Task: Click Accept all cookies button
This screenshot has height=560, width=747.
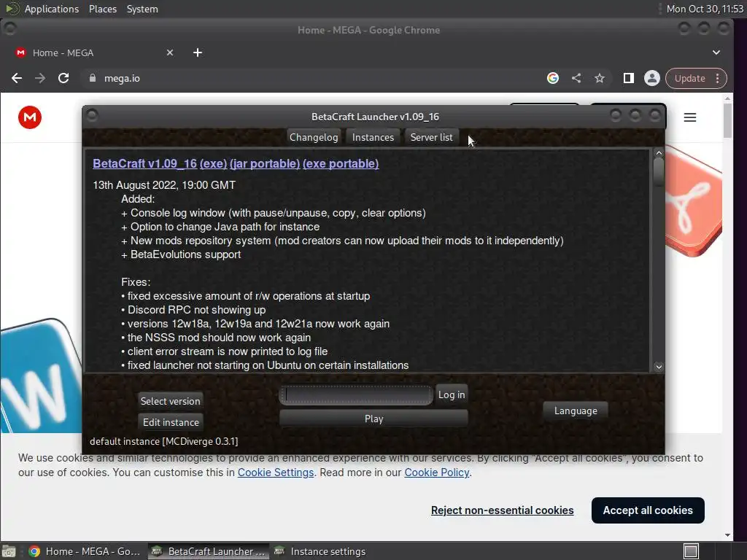Action: pos(648,510)
